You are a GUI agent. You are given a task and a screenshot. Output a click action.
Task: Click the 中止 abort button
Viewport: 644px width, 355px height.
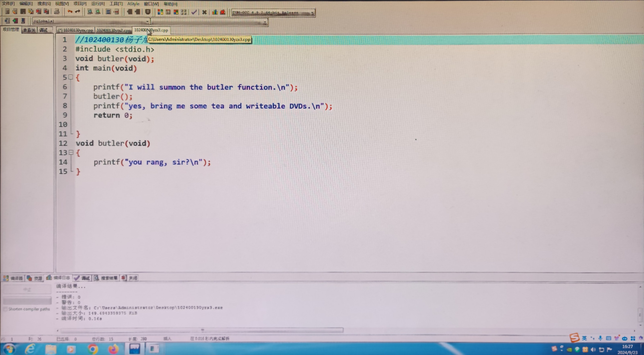coord(27,289)
